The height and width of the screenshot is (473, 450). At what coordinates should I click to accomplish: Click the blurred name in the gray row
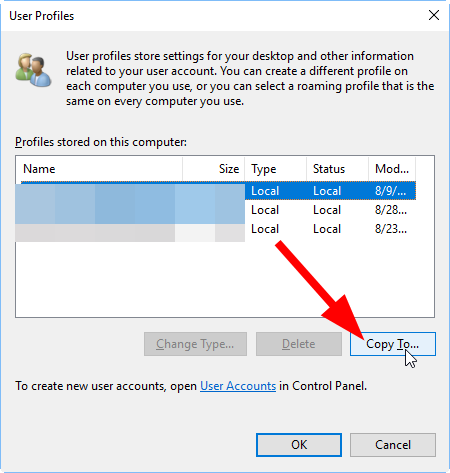tap(130, 233)
